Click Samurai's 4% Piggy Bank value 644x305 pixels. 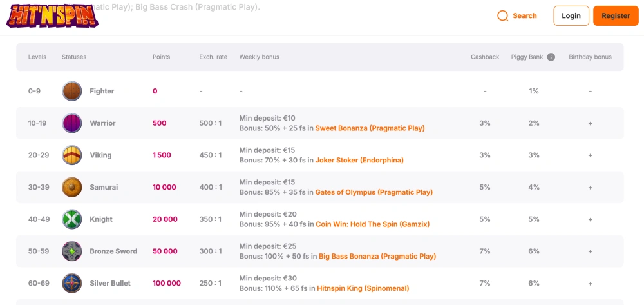click(x=533, y=188)
